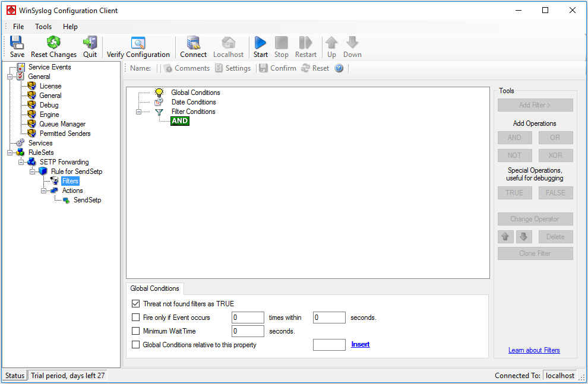The image size is (588, 384).
Task: Select Engine in the tree
Action: [x=49, y=115]
